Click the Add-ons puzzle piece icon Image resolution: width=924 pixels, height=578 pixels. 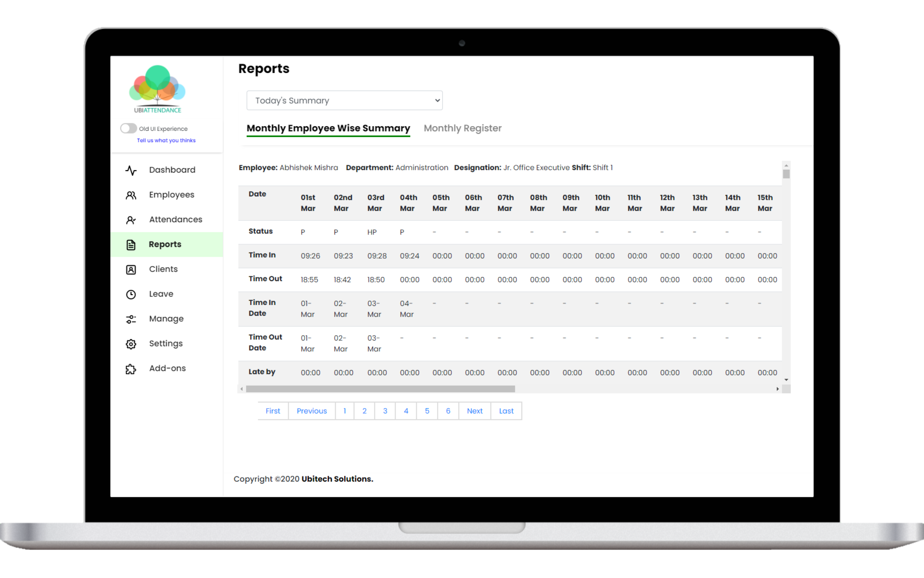[x=131, y=369]
